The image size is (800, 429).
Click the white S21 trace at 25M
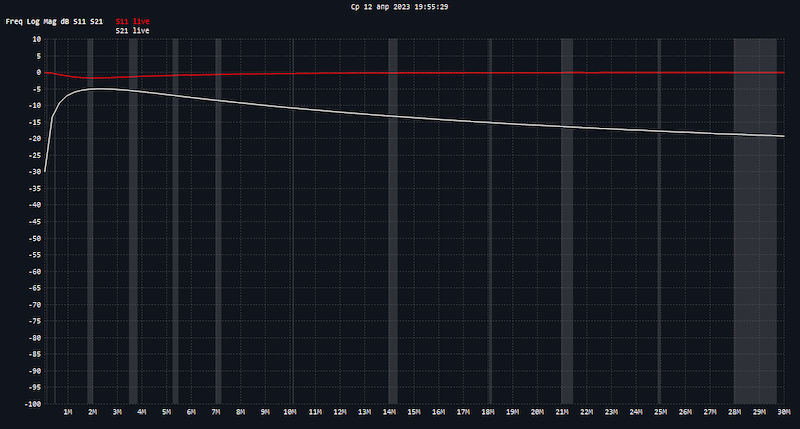[661, 130]
